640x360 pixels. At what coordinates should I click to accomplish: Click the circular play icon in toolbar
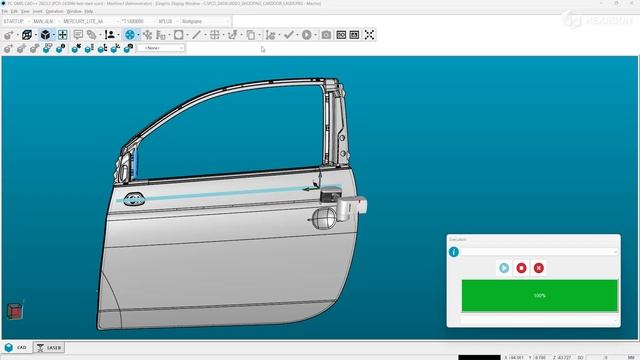point(307,35)
